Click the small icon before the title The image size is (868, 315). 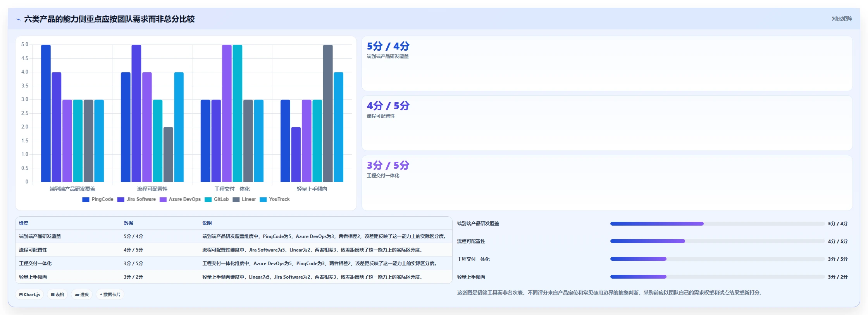[18, 19]
